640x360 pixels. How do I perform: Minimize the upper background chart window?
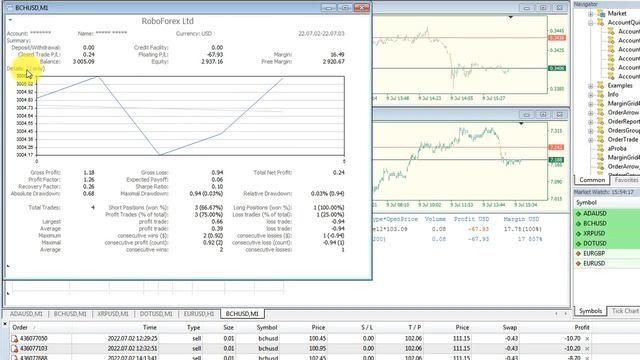(527, 8)
